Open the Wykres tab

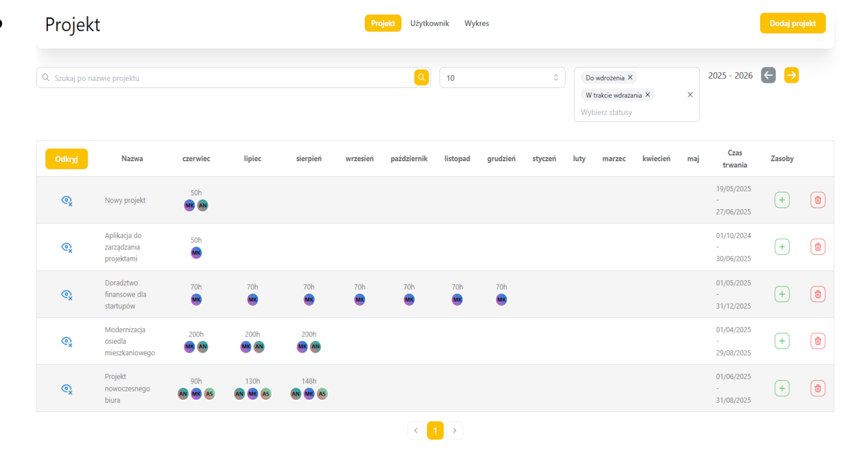(x=476, y=23)
